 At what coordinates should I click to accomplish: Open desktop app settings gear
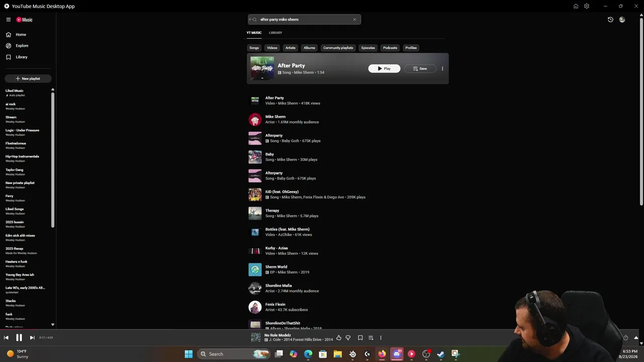click(x=587, y=6)
